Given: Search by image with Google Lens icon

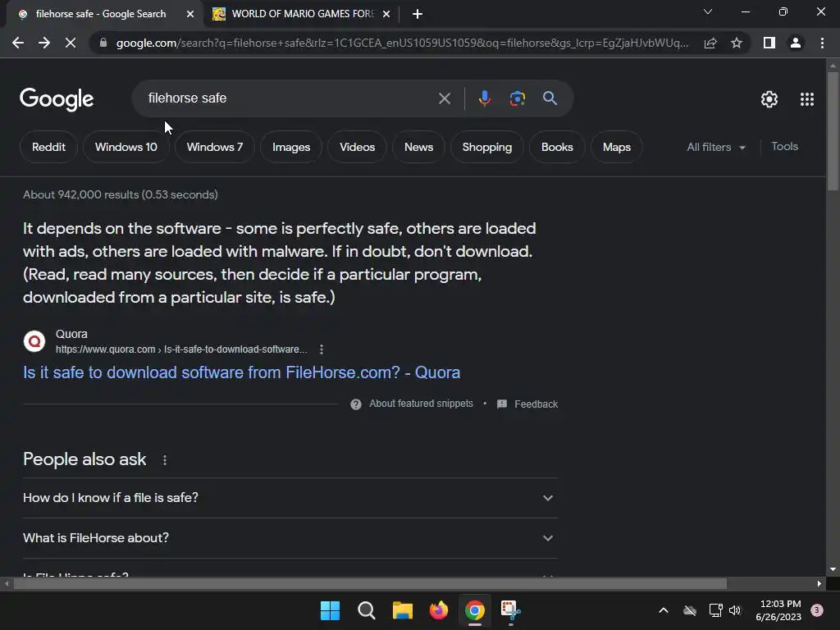Looking at the screenshot, I should [517, 98].
